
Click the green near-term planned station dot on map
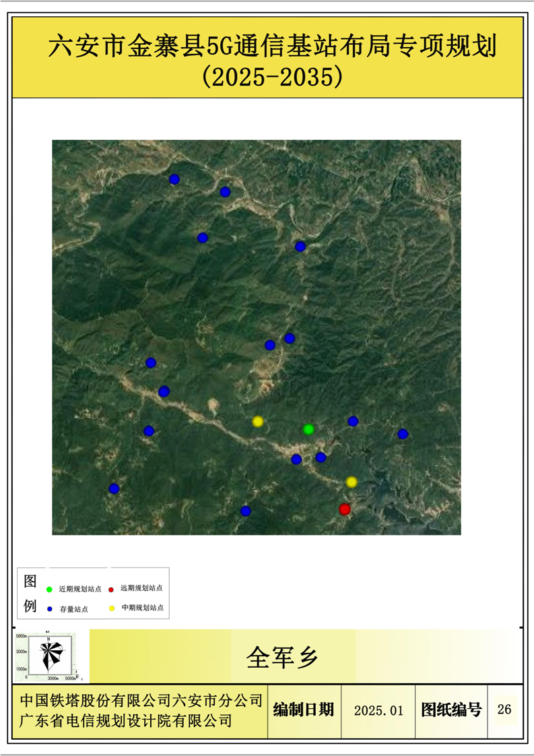[x=308, y=429]
